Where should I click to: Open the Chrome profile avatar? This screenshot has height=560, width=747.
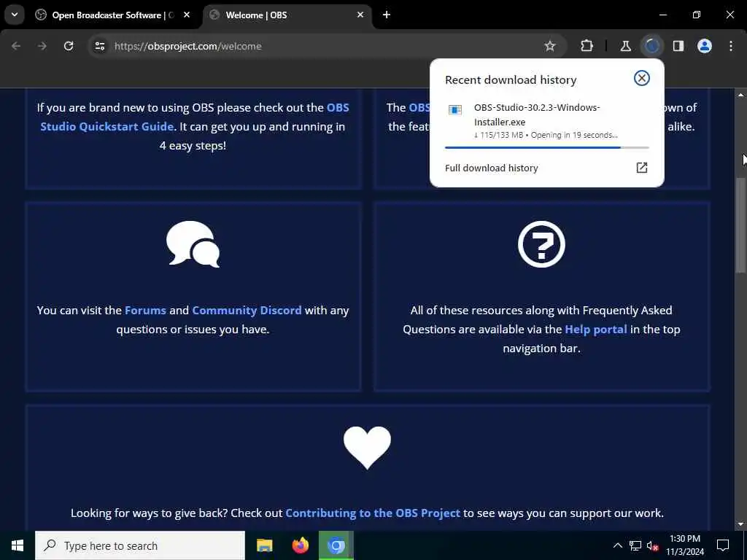[705, 46]
